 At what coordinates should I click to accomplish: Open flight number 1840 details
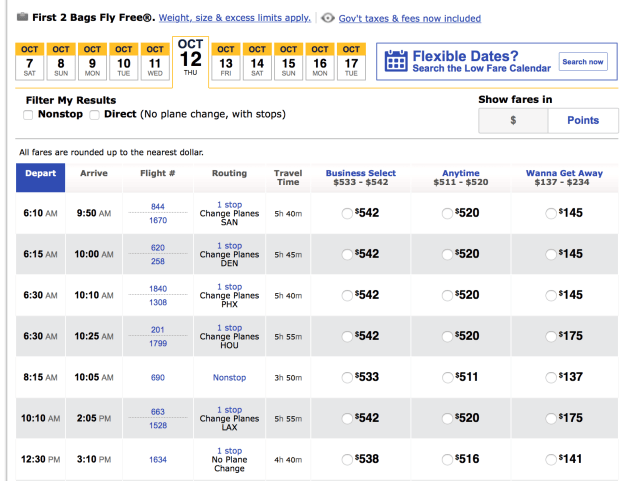pyautogui.click(x=158, y=288)
